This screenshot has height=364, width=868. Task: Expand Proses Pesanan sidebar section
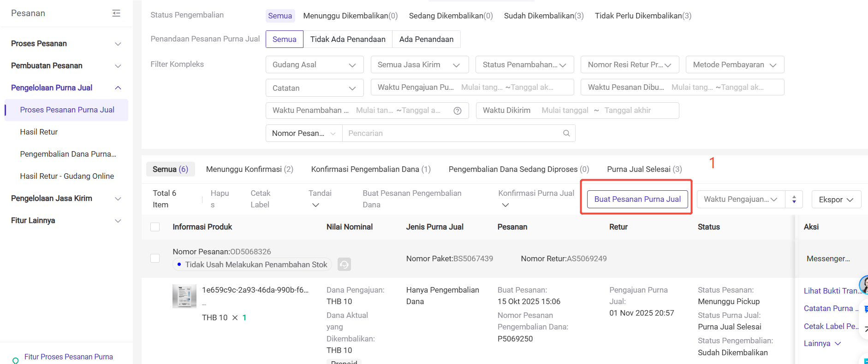66,44
